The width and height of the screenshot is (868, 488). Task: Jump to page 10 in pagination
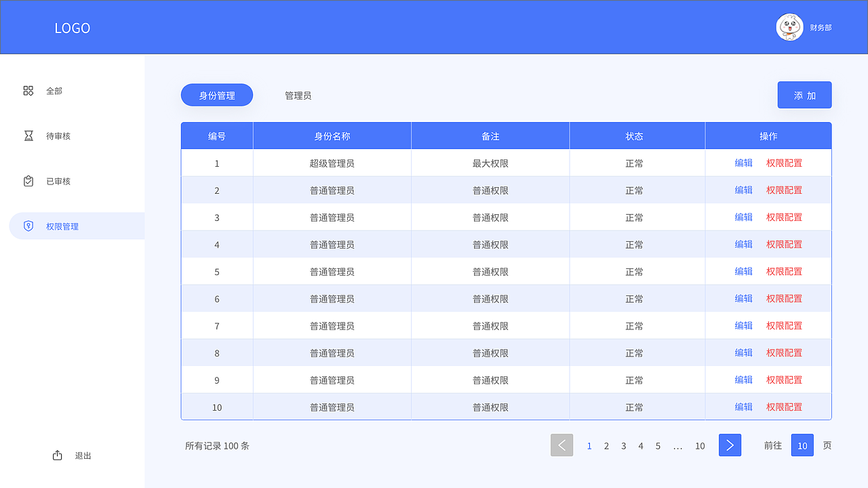point(700,446)
